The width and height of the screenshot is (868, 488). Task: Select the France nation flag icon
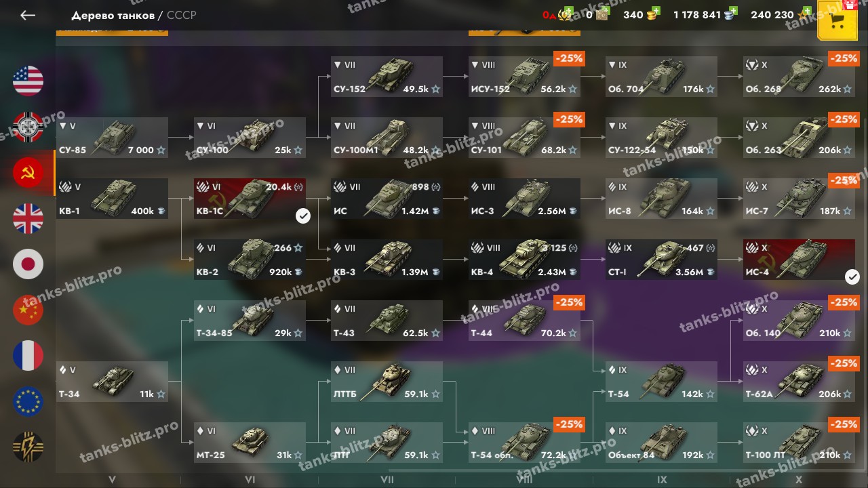[x=28, y=356]
